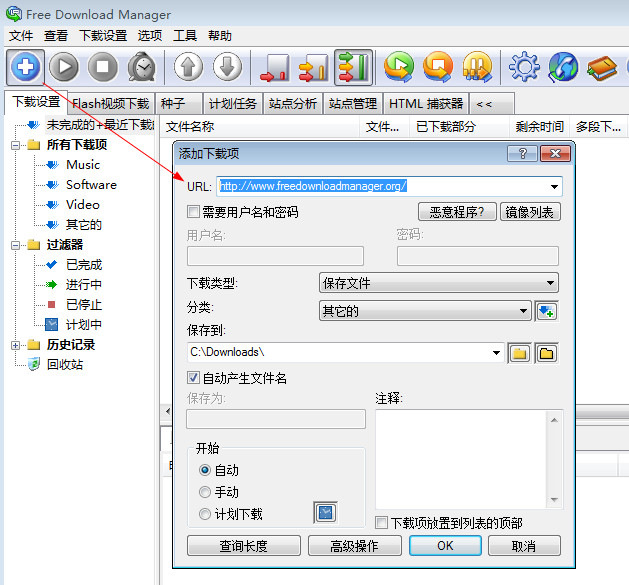Enable the 需要用户名和密码 checkbox
629x585 pixels.
coord(193,211)
